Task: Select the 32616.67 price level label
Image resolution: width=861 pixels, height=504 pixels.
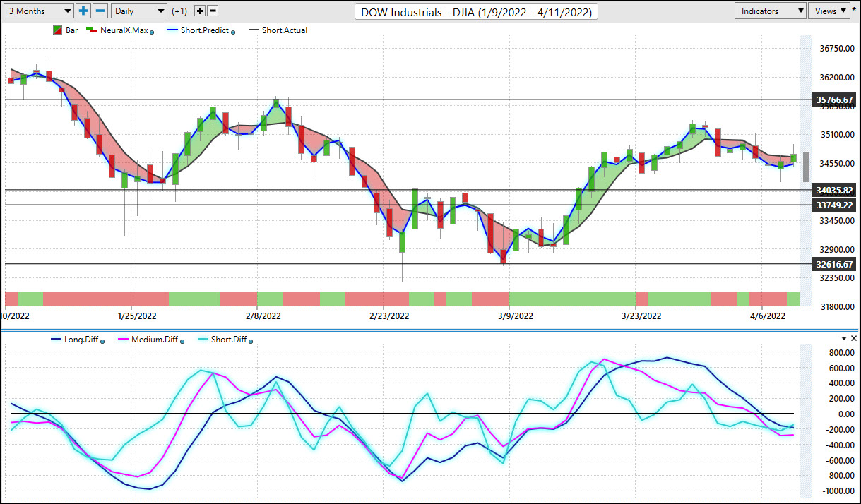Action: (834, 265)
